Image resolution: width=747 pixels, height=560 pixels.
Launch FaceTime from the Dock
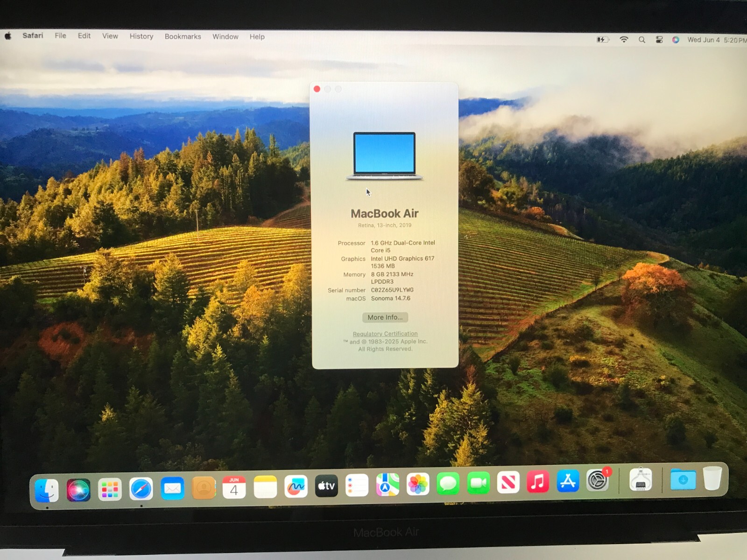478,483
